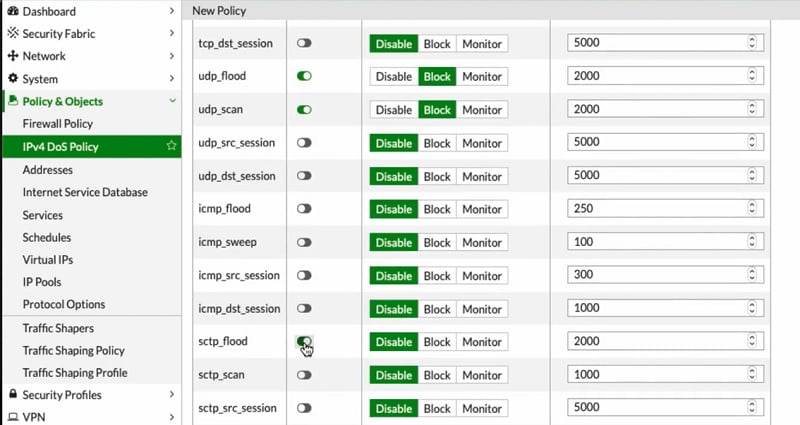Click the Security Profiles lock icon
The width and height of the screenshot is (800, 425).
(13, 394)
